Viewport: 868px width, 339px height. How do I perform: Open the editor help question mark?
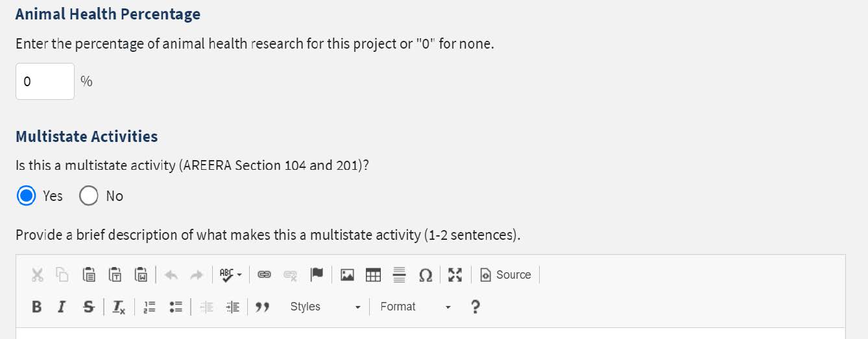point(475,307)
